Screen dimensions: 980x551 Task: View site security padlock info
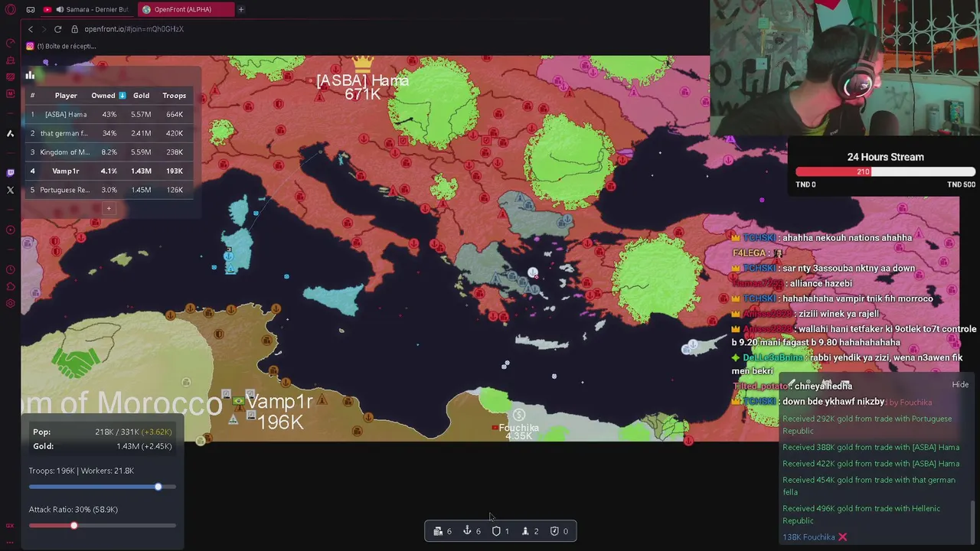pyautogui.click(x=75, y=29)
